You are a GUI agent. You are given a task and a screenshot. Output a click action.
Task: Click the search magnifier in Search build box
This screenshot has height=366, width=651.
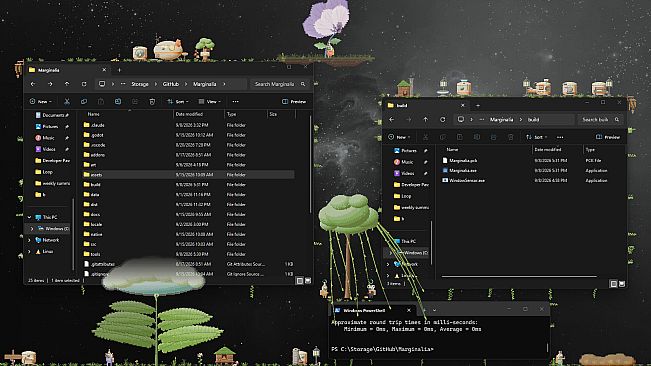[x=617, y=120]
